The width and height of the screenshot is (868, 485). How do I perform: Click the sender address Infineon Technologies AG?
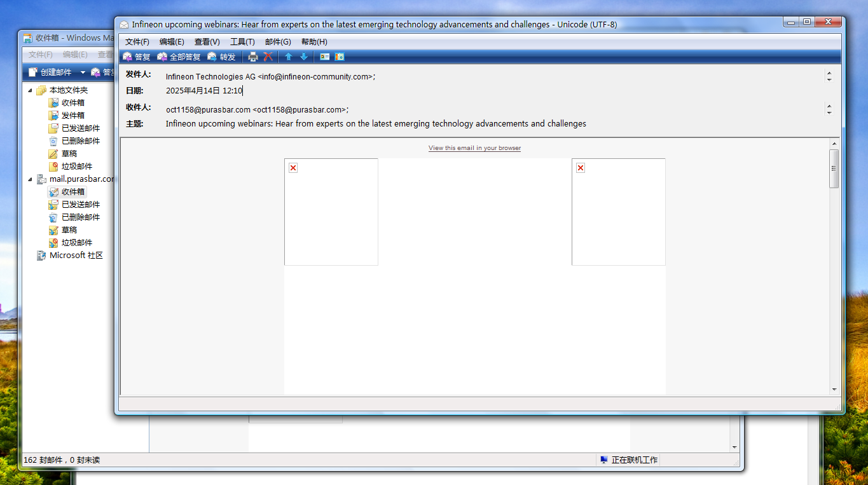[x=270, y=77]
